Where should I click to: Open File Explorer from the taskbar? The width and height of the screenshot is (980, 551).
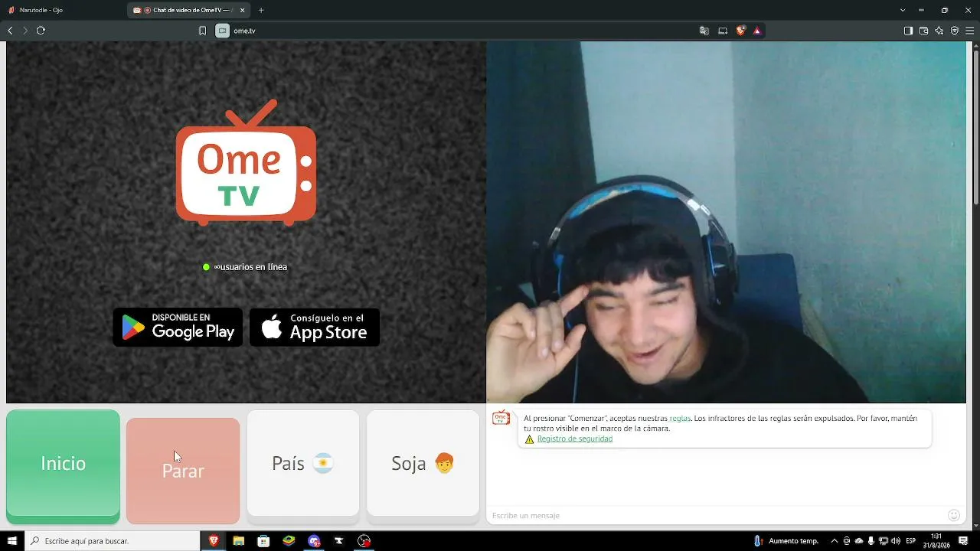coord(239,541)
